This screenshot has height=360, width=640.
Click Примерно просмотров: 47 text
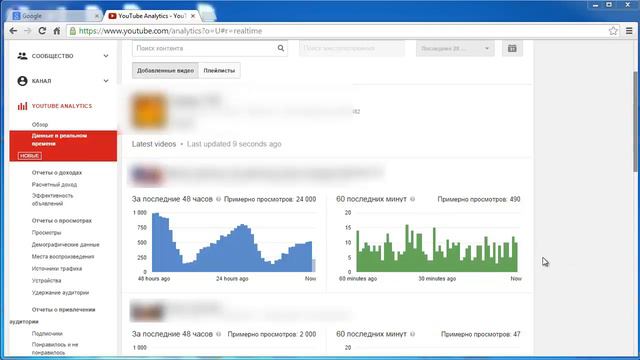pos(480,334)
